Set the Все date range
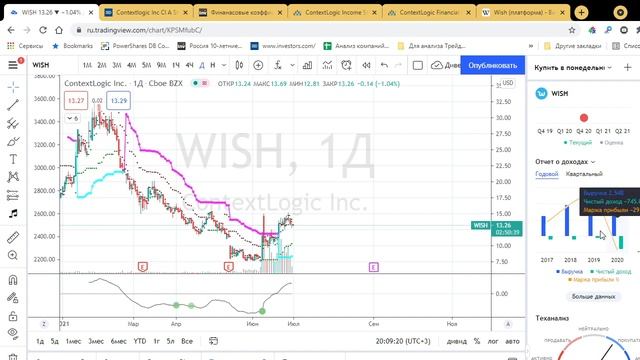Image resolution: width=640 pixels, height=360 pixels. (187, 341)
